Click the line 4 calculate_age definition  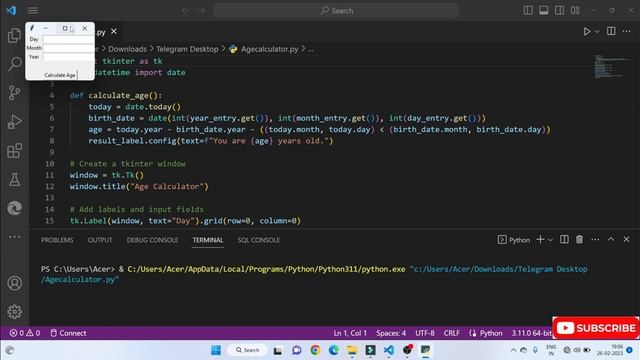pyautogui.click(x=116, y=96)
